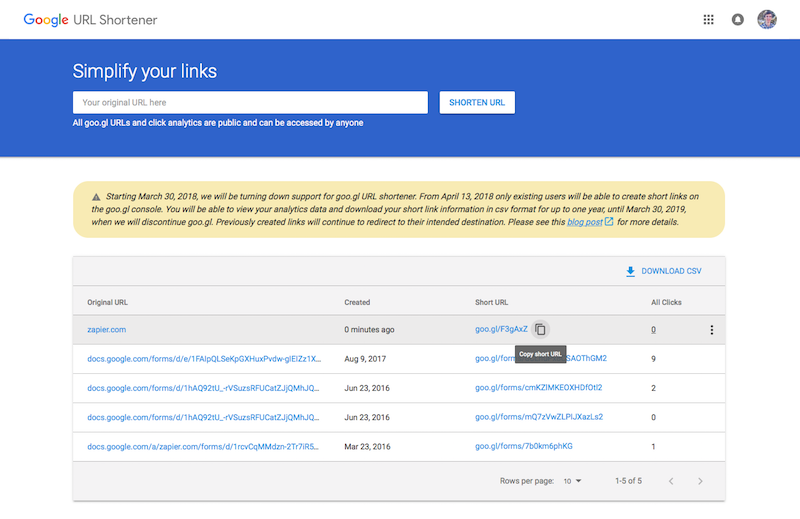Click the 'Simplify your links' heading
Viewport: 800px width, 519px height.
[x=144, y=71]
